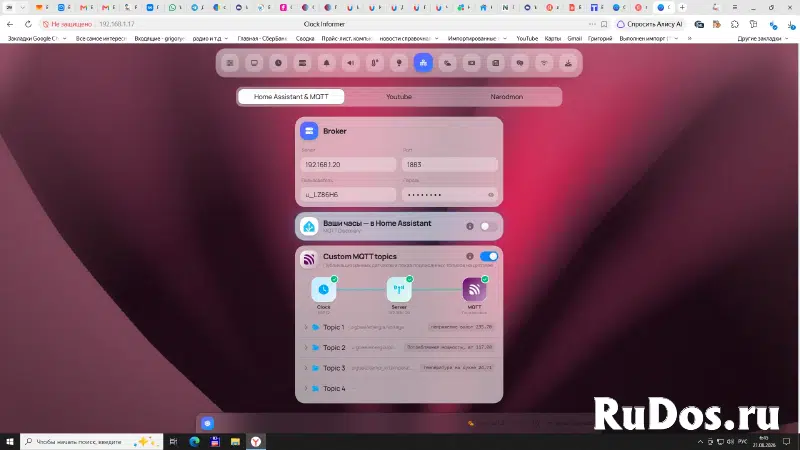Click the Topic 1 value badge
The image size is (800, 450).
[x=461, y=327]
